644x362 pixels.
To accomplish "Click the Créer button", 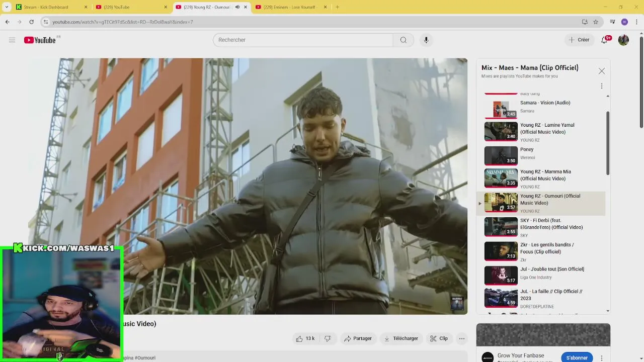I will (579, 40).
